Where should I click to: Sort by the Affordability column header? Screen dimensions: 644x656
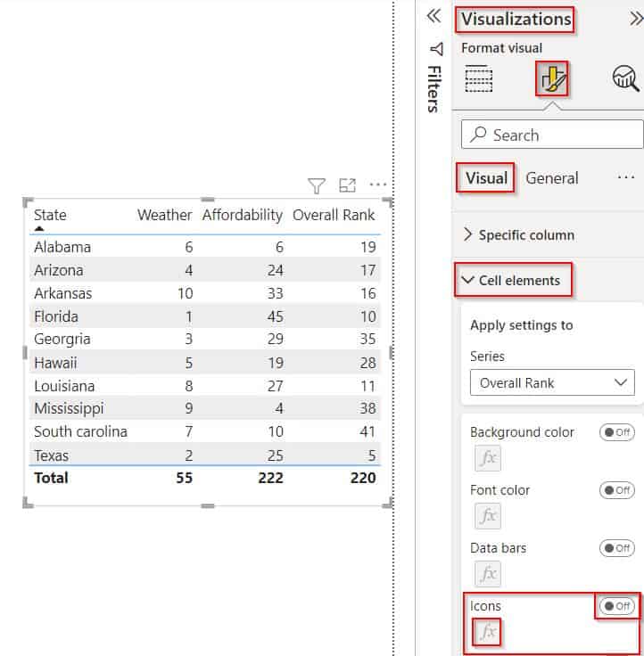[243, 215]
